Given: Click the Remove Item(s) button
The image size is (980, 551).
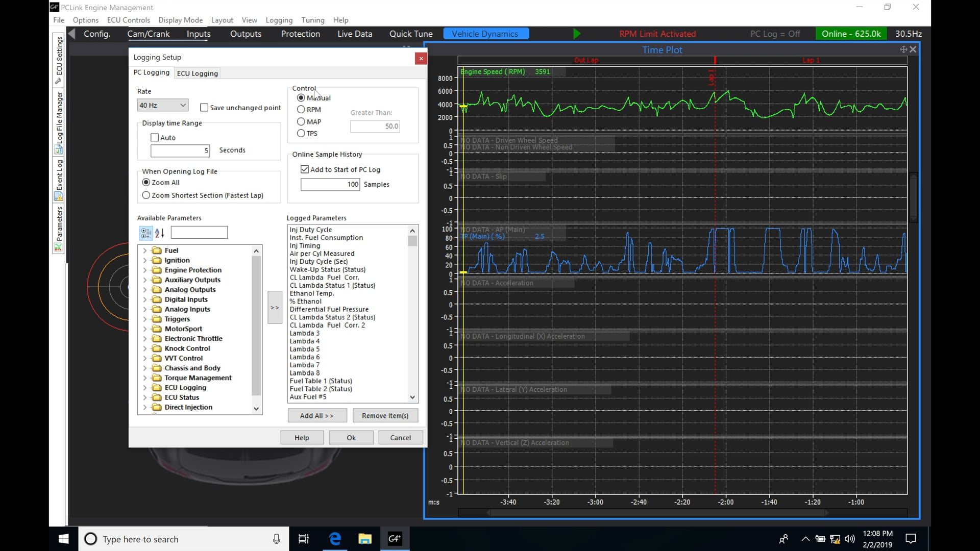Looking at the screenshot, I should point(385,415).
